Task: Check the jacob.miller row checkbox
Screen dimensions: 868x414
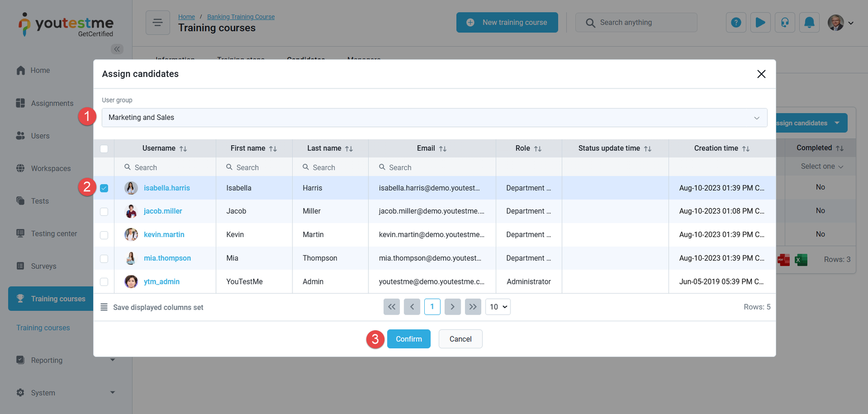Action: (x=104, y=212)
